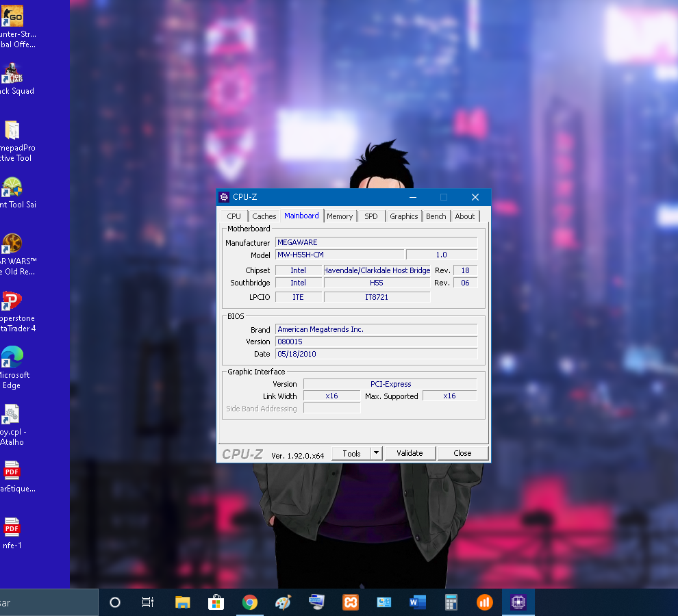Open the nfe-1 PDF file
Image resolution: width=678 pixels, height=616 pixels.
click(x=12, y=533)
